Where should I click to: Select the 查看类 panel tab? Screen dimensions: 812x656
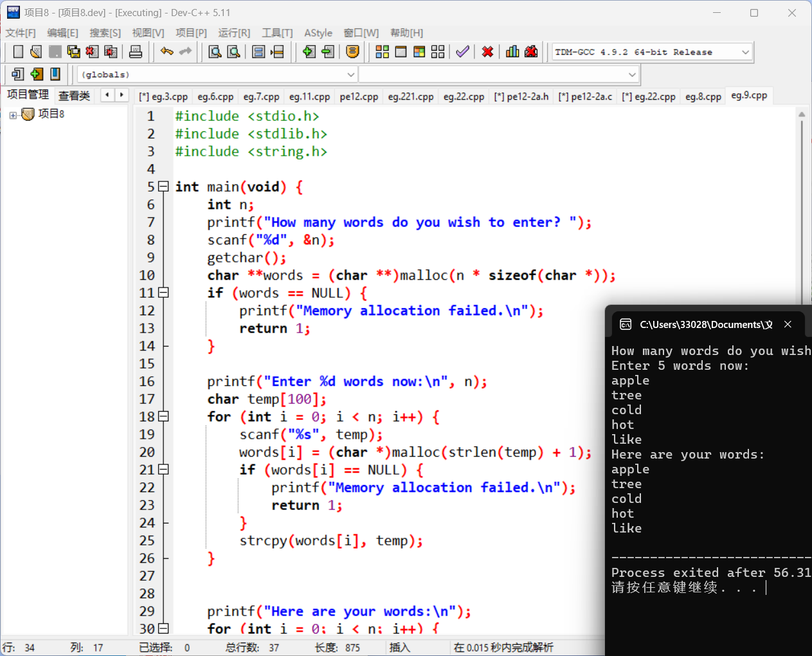coord(74,96)
